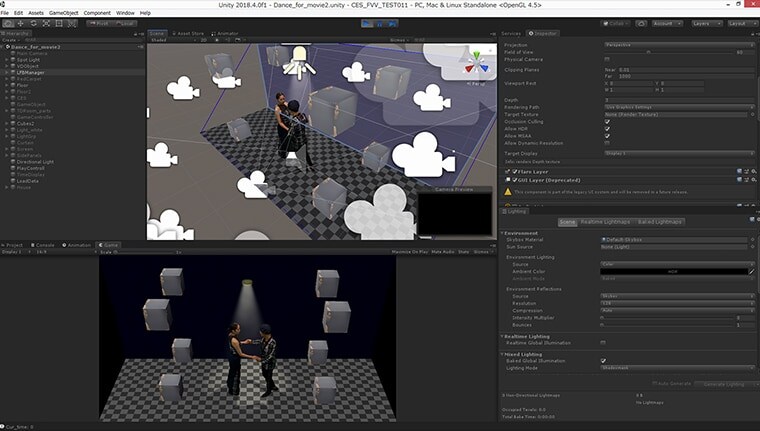Screen dimensions: 760x431
Task: Expand the Target Display dropdown
Action: [680, 154]
